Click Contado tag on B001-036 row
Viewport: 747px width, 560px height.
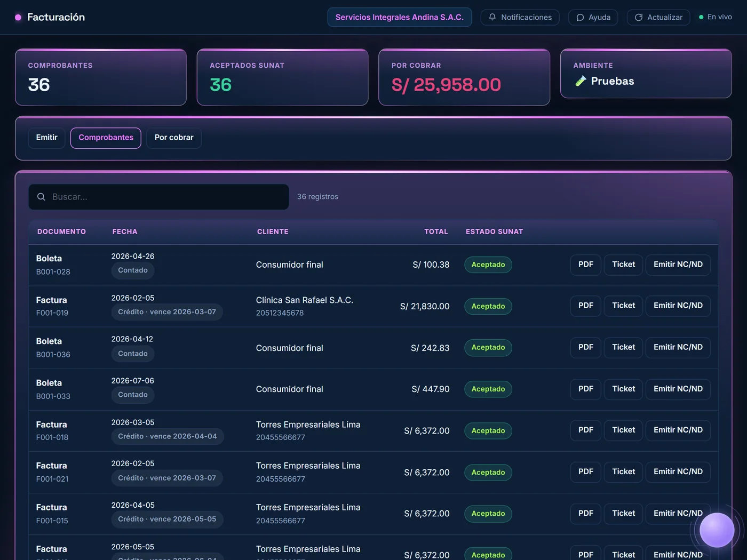[x=133, y=354]
